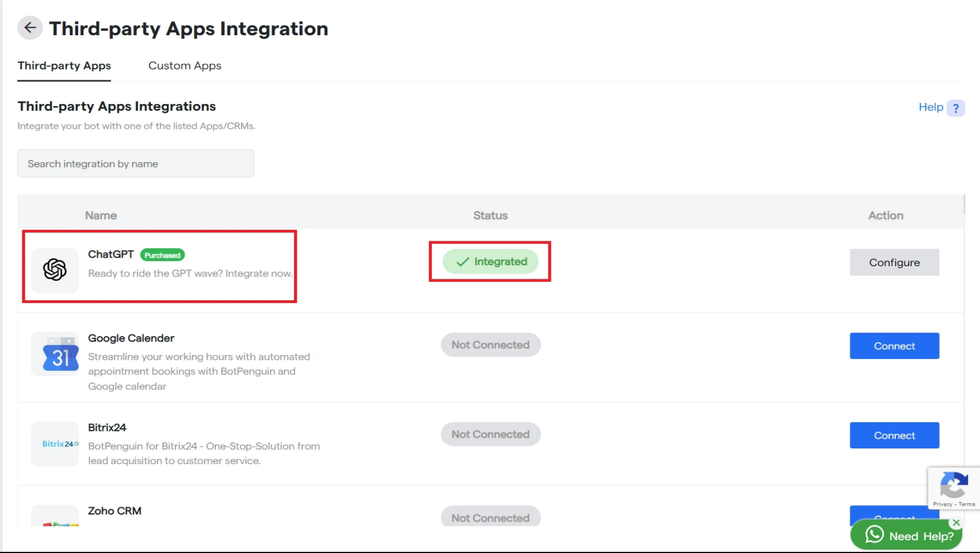Click the Status column header
Viewport: 980px width, 553px height.
pos(491,215)
